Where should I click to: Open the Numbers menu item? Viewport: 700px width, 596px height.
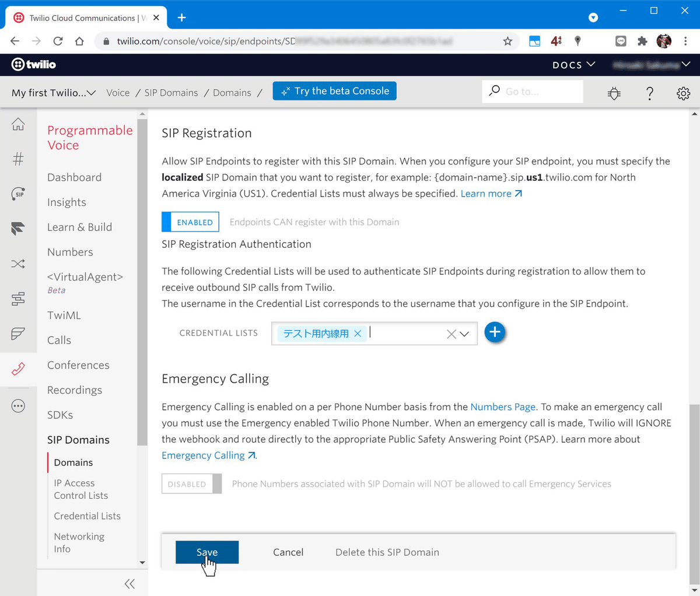[x=70, y=252]
